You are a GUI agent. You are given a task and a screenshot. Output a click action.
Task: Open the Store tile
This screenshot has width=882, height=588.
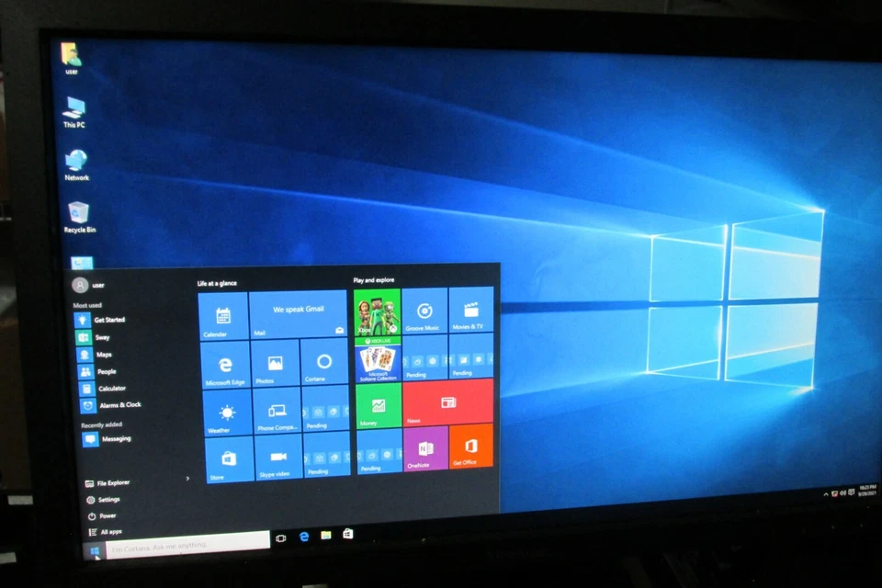227,458
